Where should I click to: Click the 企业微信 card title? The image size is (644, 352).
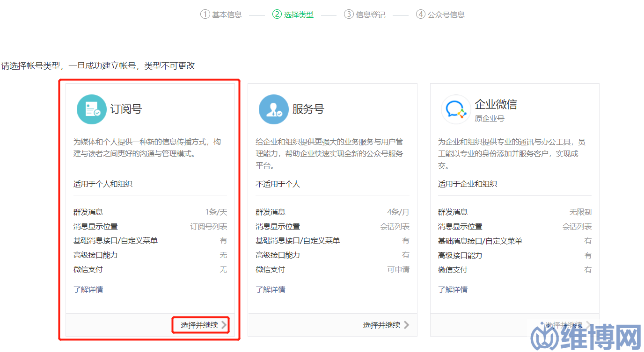(x=496, y=104)
